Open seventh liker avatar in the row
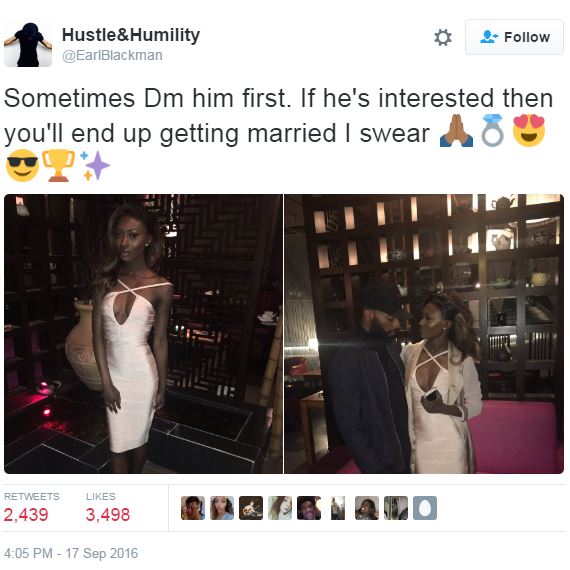570x570 pixels. pos(367,508)
